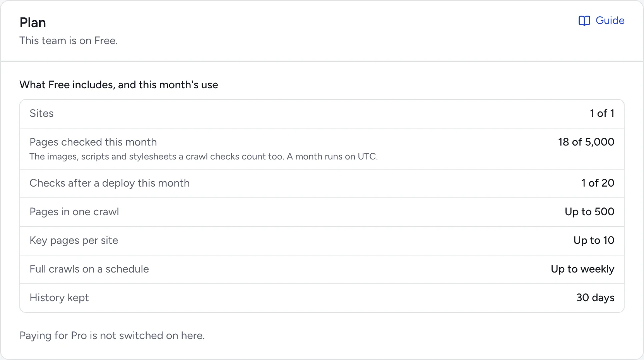
Task: Click the Guide book icon
Action: point(584,21)
